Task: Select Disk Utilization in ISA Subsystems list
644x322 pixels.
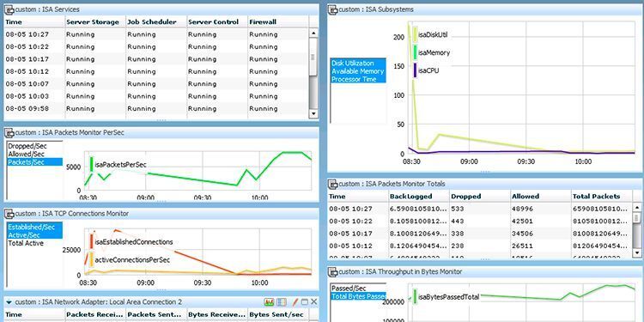Action: 358,63
